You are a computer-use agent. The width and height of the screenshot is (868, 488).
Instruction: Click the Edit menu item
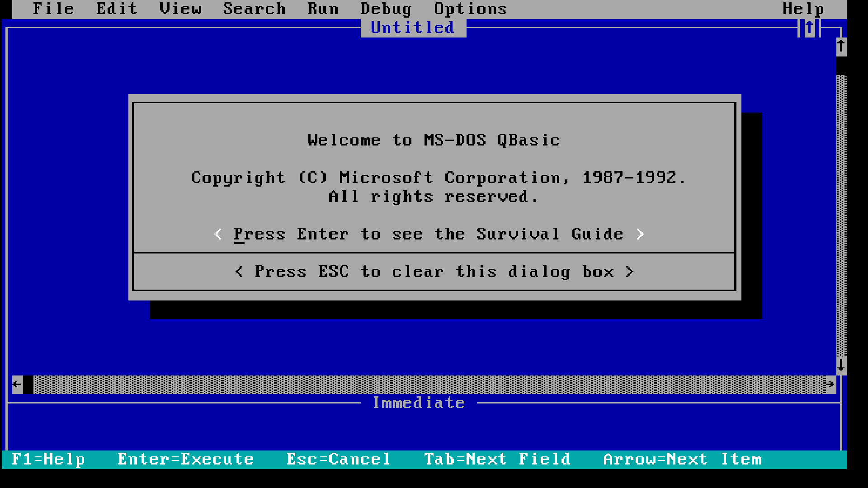tap(118, 8)
